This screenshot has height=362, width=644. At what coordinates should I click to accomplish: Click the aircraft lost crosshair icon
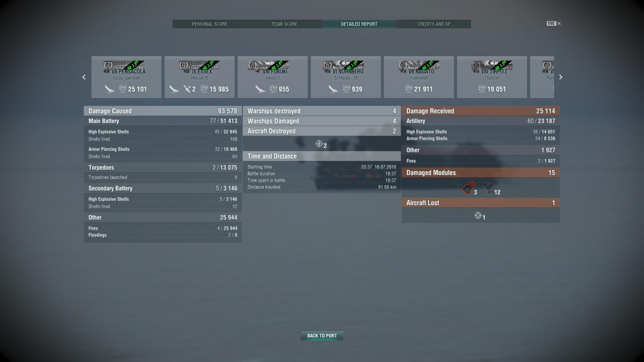coord(478,216)
